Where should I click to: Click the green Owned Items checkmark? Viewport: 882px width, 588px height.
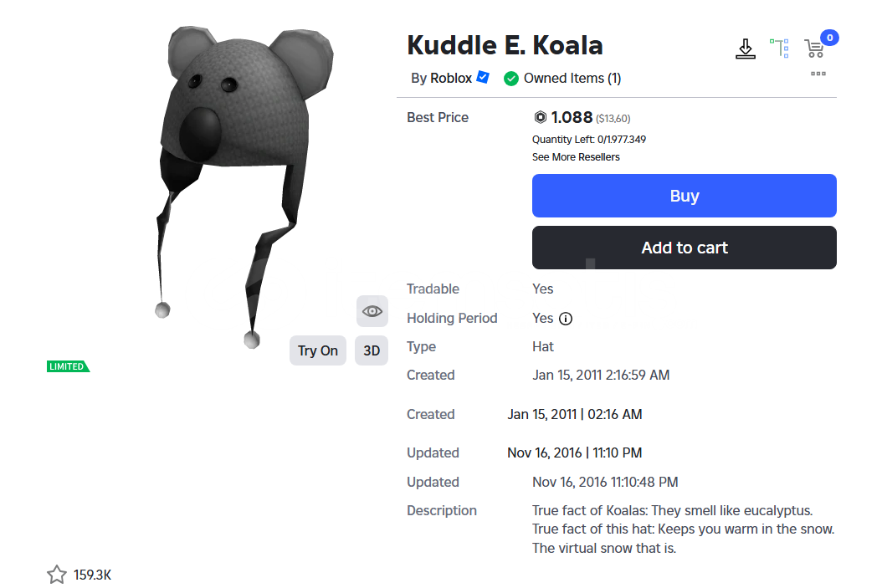coord(510,79)
